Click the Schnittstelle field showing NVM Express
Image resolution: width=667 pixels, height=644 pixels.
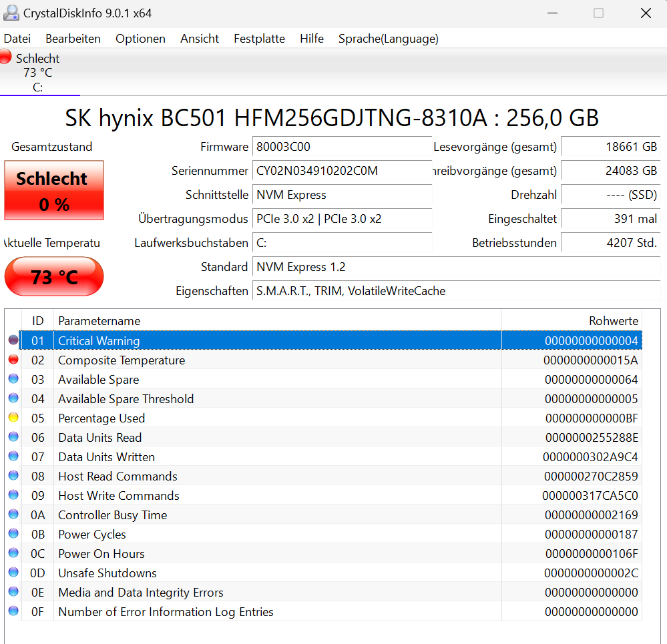point(342,195)
